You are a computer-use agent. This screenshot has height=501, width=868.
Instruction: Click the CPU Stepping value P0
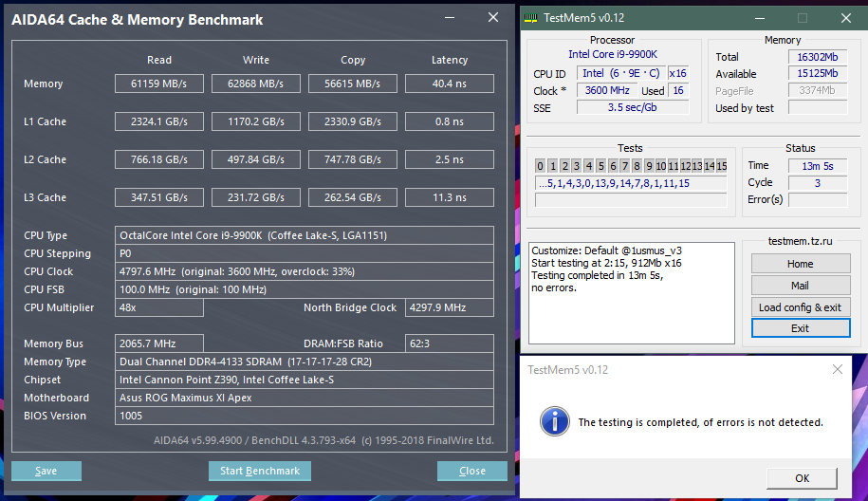304,253
